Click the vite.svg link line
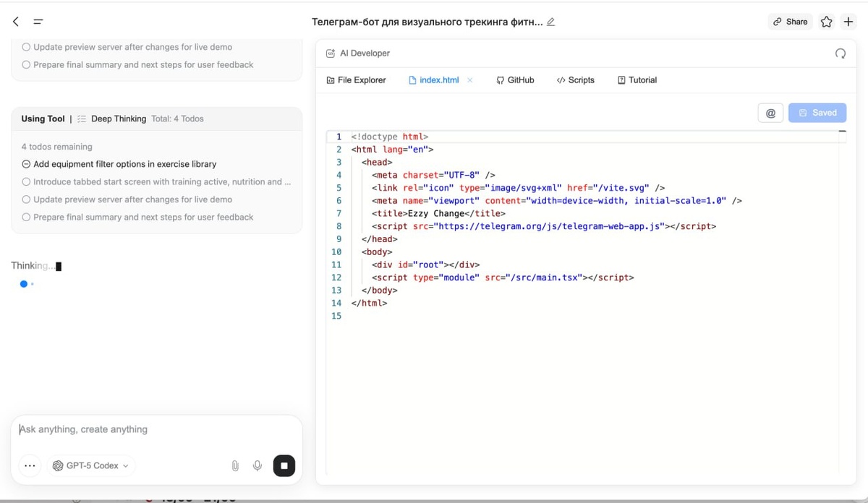 coord(519,188)
